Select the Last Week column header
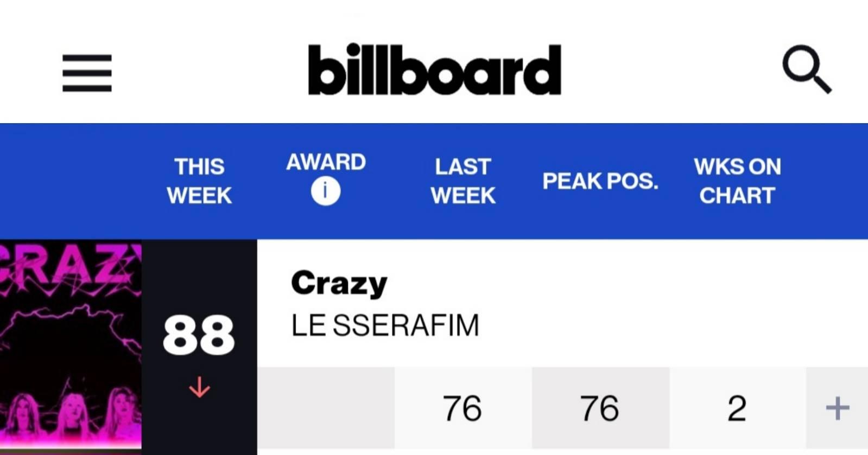The height and width of the screenshot is (455, 868). click(463, 181)
